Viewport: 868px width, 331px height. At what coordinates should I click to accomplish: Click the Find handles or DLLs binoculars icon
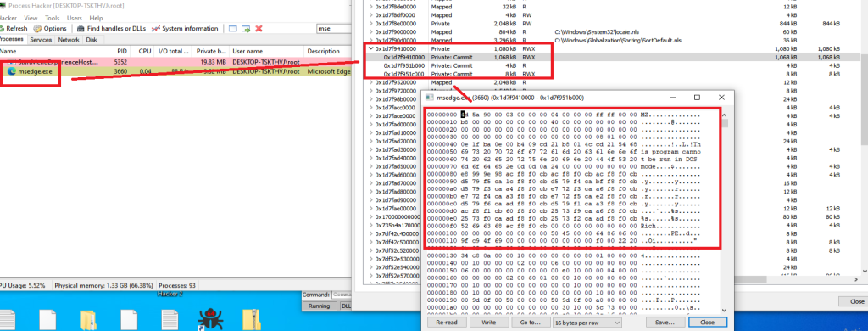[x=81, y=28]
